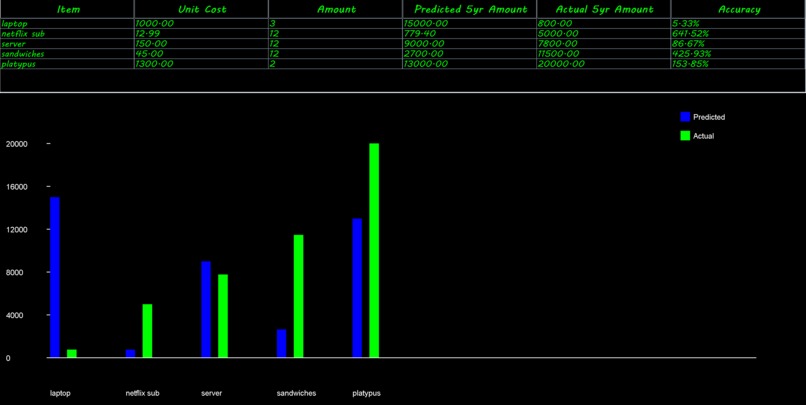This screenshot has height=405, width=806.
Task: Click predicted amount 15000.00 cell
Action: click(469, 24)
